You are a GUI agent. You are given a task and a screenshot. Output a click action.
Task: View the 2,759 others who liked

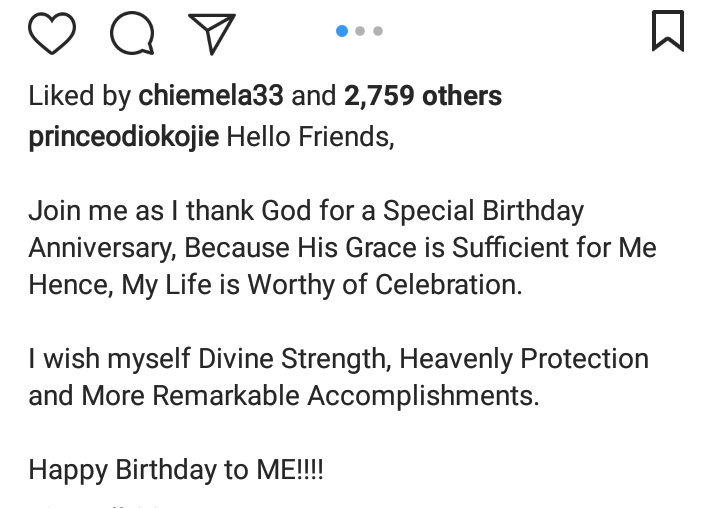(x=423, y=96)
